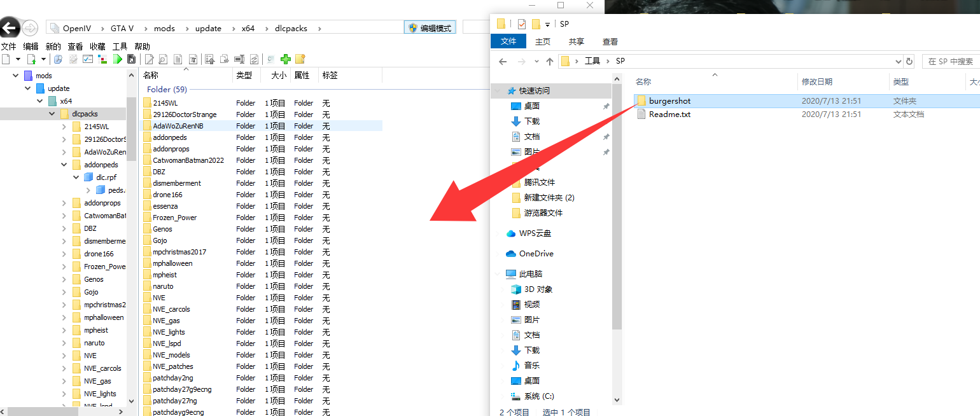Click 大小 column header in OpenIV
980x416 pixels.
279,75
